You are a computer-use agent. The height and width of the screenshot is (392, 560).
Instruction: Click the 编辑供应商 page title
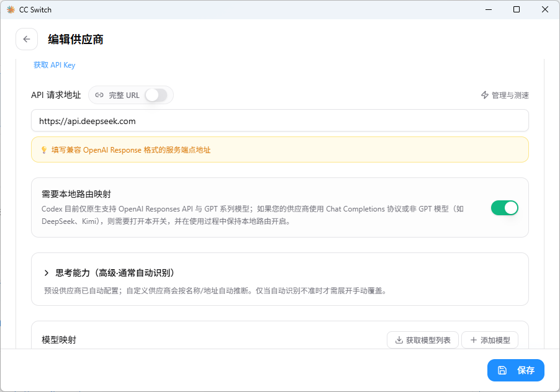point(76,39)
